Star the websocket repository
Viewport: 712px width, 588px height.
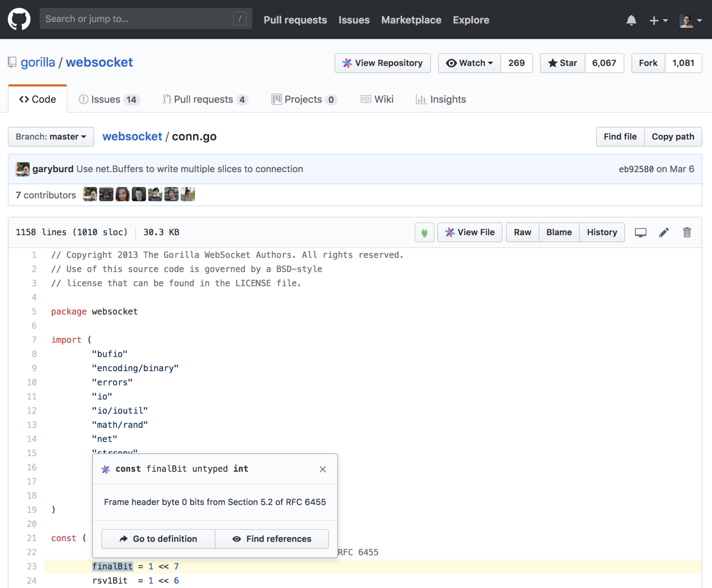coord(562,63)
